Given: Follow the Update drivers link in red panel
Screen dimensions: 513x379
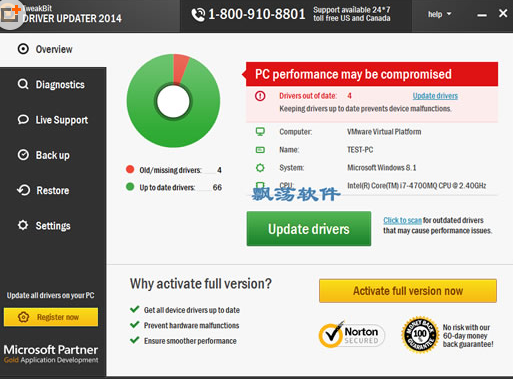Looking at the screenshot, I should coord(435,96).
